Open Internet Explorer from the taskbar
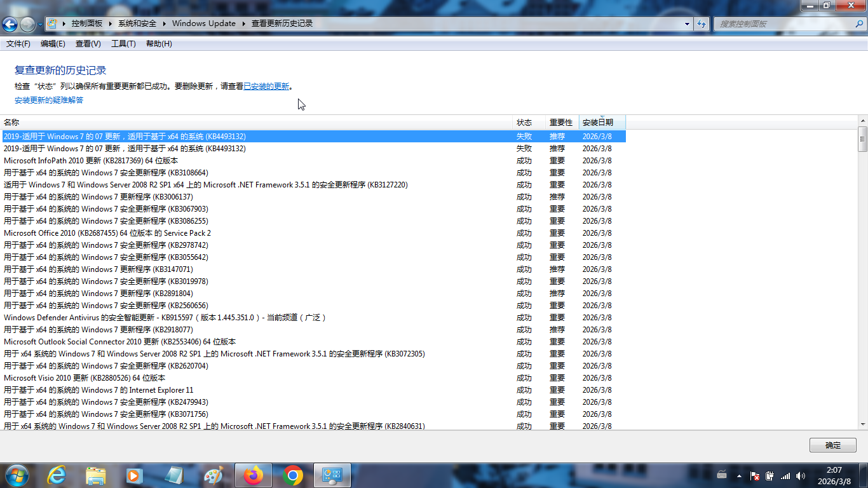 57,475
